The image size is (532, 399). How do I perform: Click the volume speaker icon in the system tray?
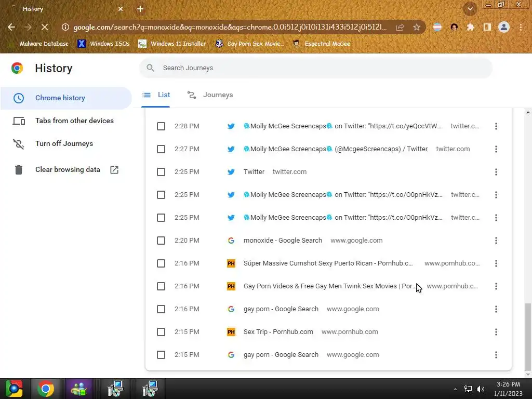click(481, 389)
